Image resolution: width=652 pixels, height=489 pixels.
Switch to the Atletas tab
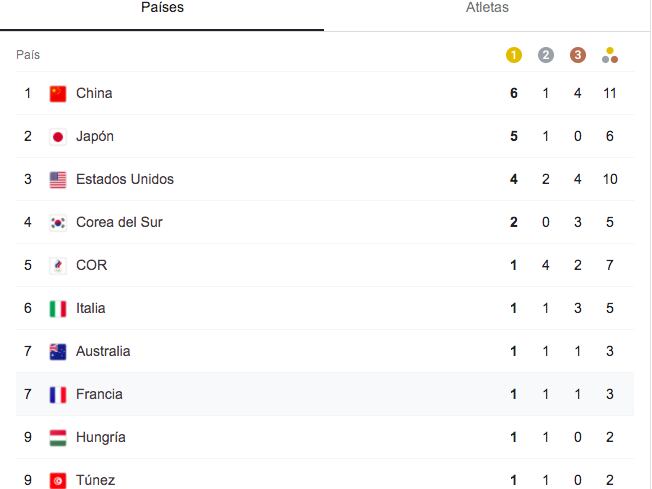tap(487, 8)
